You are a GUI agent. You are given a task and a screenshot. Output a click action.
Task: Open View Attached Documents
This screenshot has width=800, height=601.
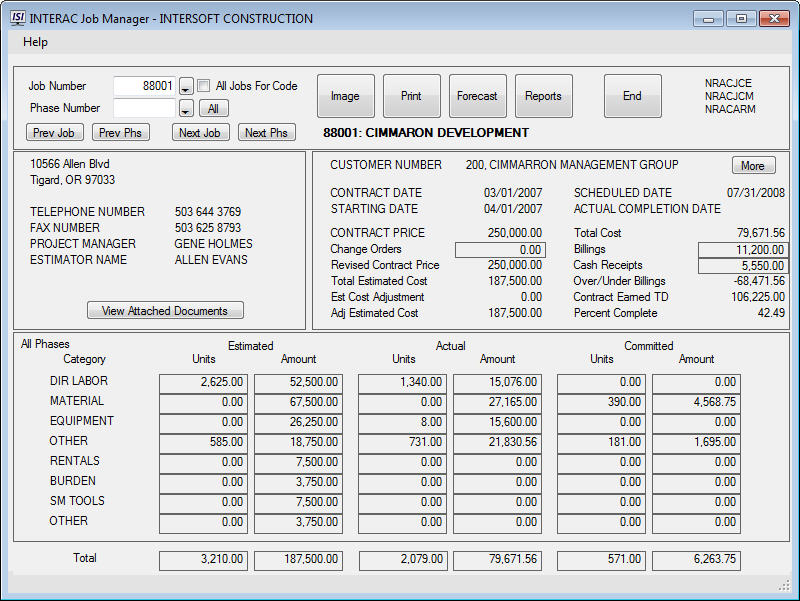(x=165, y=311)
